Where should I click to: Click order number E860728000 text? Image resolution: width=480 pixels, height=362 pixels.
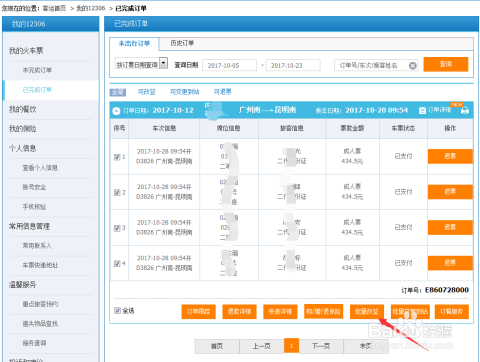pyautogui.click(x=447, y=290)
